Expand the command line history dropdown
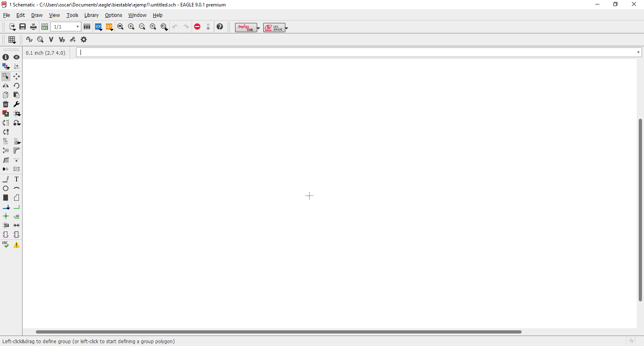 [638, 53]
